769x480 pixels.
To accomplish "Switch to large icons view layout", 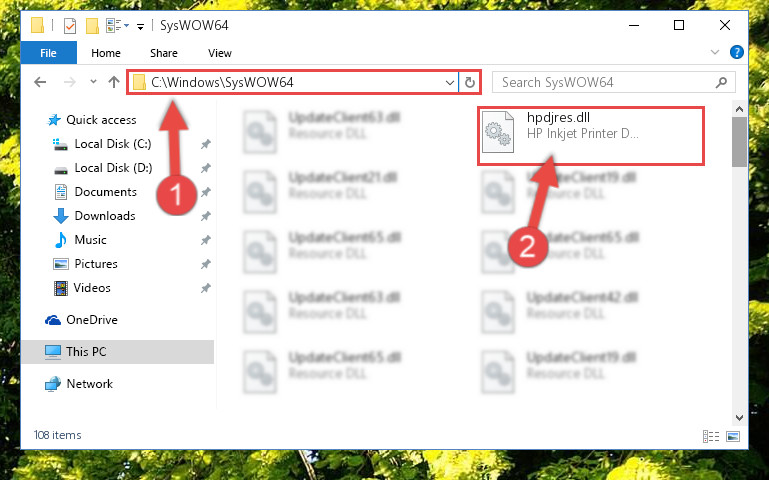I will pyautogui.click(x=733, y=436).
